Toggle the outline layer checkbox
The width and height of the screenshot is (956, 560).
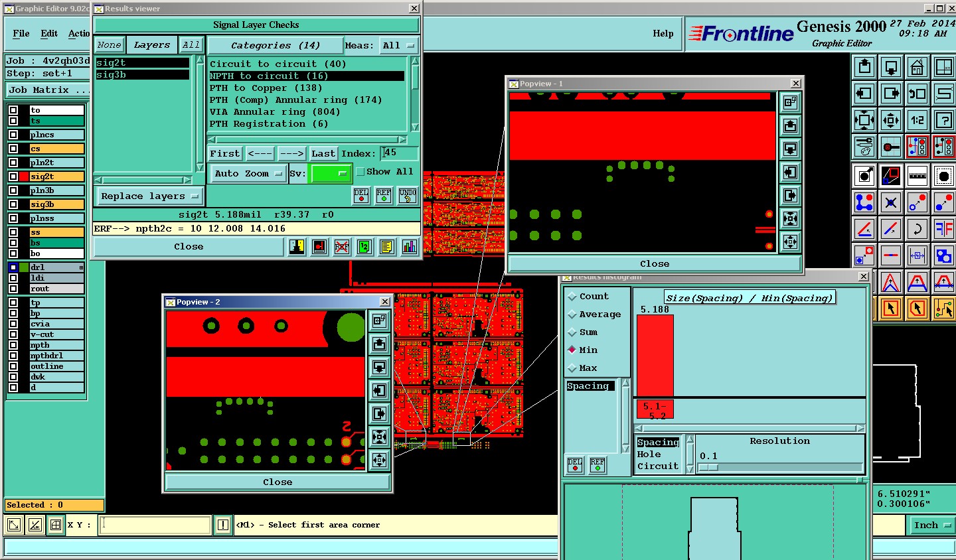13,366
